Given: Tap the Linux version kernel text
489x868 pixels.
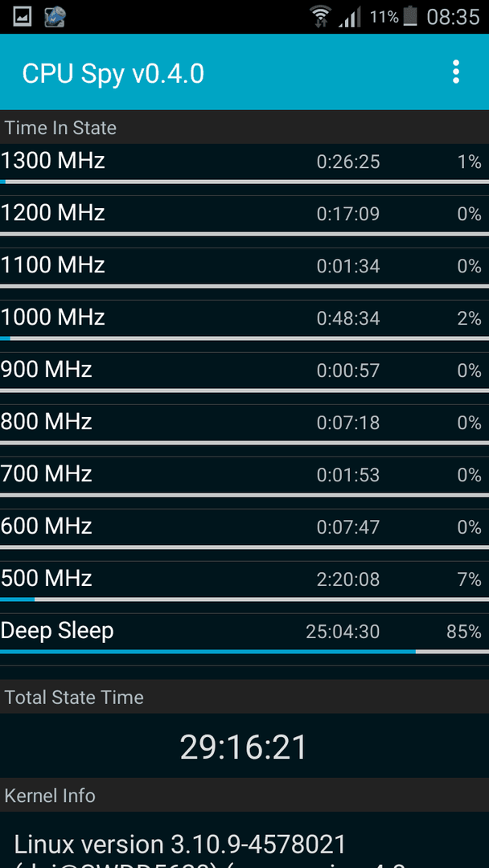Looking at the screenshot, I should pyautogui.click(x=180, y=845).
